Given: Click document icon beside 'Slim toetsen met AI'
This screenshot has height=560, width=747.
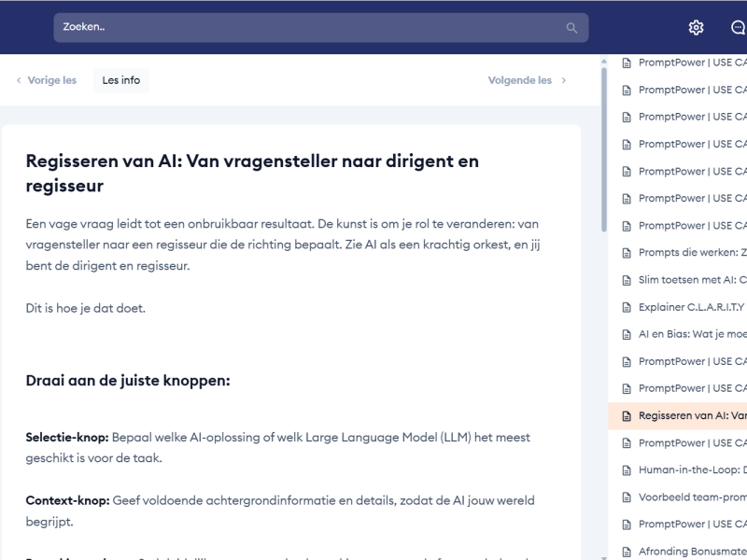Looking at the screenshot, I should coord(627,280).
